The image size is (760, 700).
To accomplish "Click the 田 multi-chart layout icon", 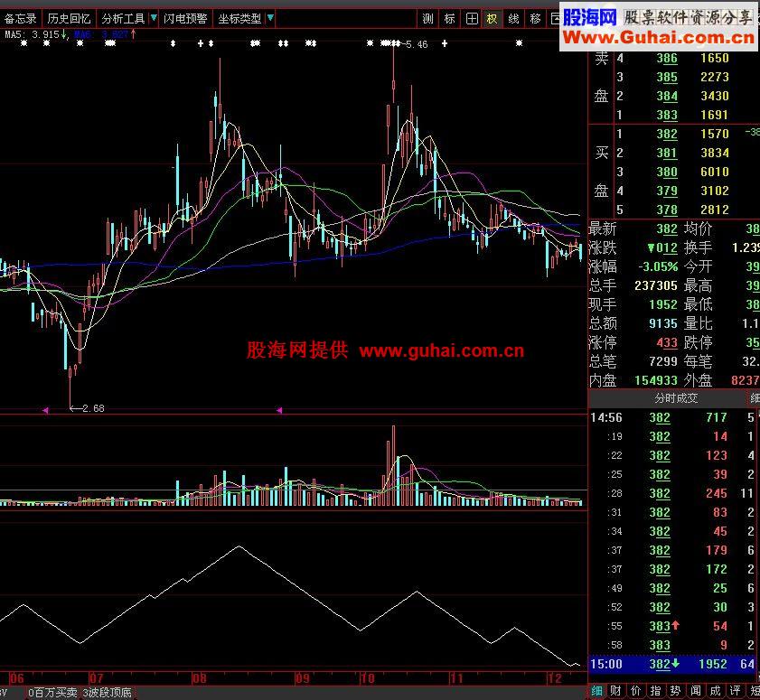I will 471,17.
